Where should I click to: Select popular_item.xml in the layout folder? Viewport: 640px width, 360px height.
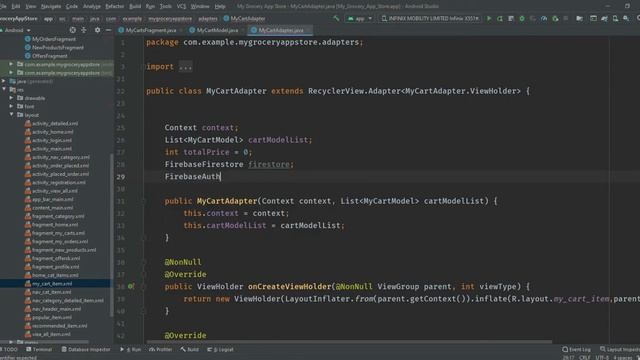(52, 317)
